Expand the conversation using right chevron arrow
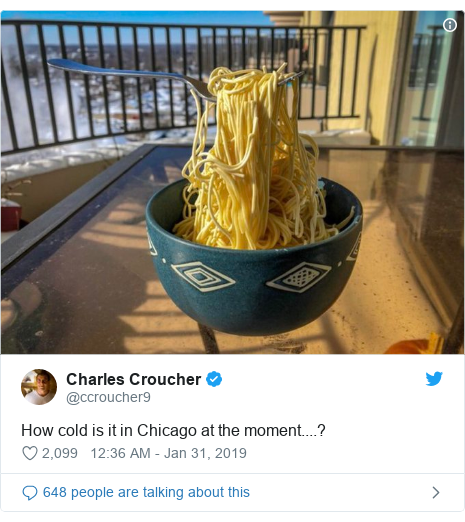This screenshot has height=522, width=465. click(x=436, y=492)
